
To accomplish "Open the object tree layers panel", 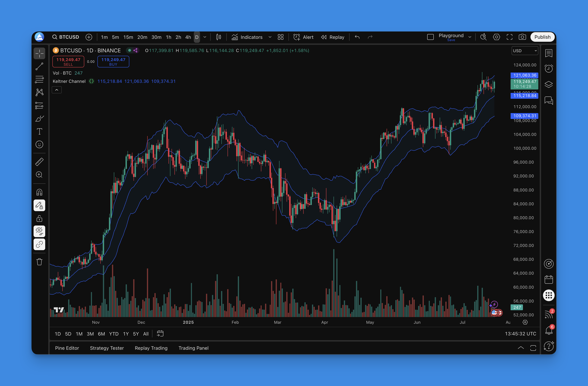I will (549, 84).
